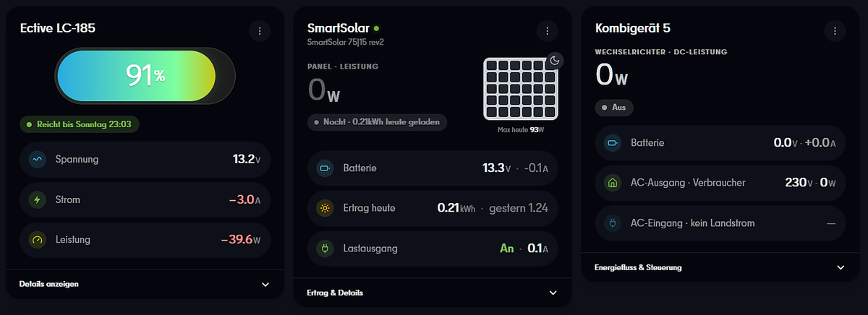Screen dimensions: 868x315
Task: Click the AC-Ausgang house icon
Action: click(613, 183)
